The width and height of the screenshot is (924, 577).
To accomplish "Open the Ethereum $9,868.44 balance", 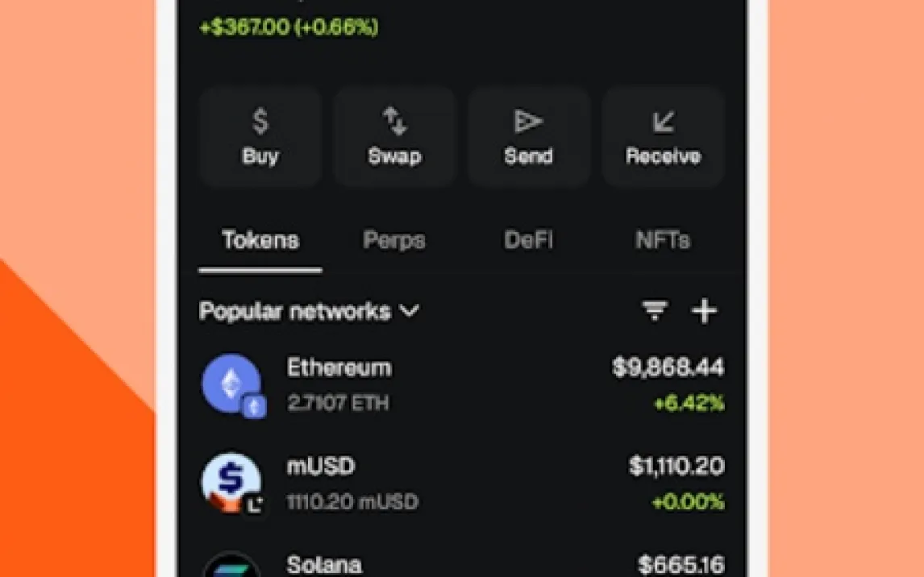I will coord(668,368).
